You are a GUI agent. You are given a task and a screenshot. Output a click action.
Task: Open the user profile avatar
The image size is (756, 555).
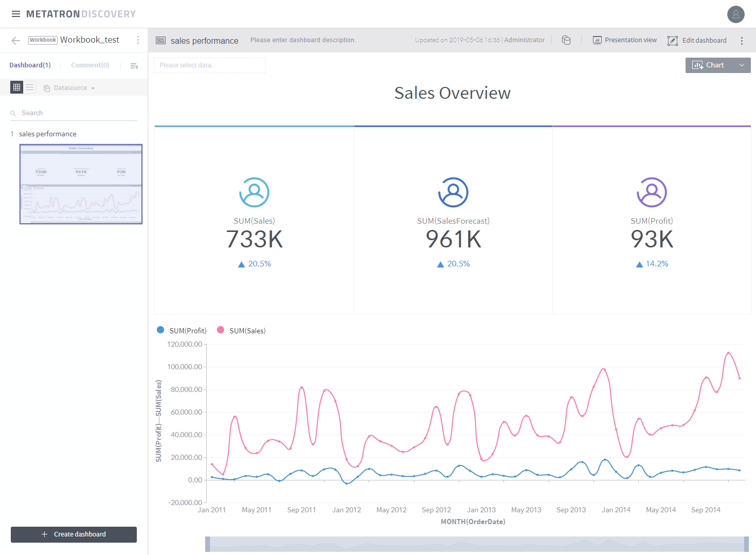click(x=735, y=14)
